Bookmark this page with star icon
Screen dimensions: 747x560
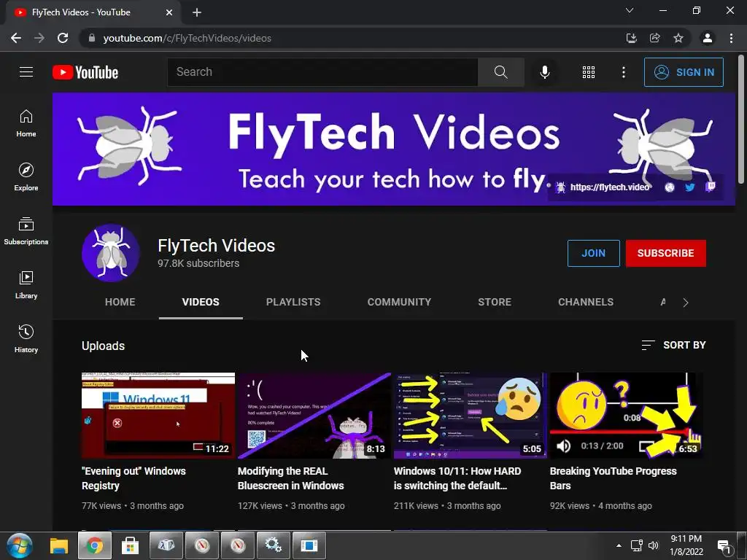tap(678, 38)
